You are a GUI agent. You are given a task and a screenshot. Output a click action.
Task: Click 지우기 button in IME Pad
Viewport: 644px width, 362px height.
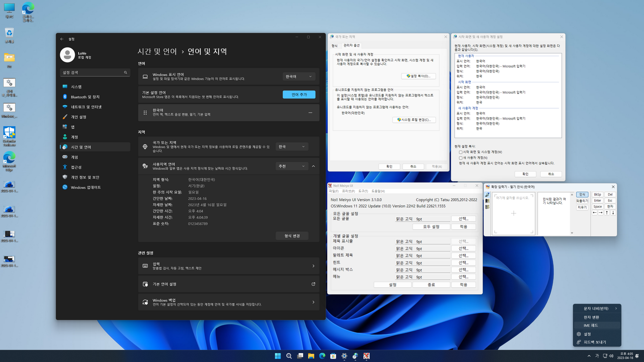pyautogui.click(x=582, y=207)
